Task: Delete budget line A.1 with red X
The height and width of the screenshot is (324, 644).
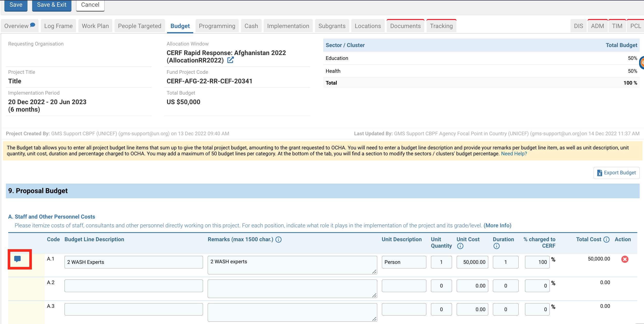Action: point(625,259)
